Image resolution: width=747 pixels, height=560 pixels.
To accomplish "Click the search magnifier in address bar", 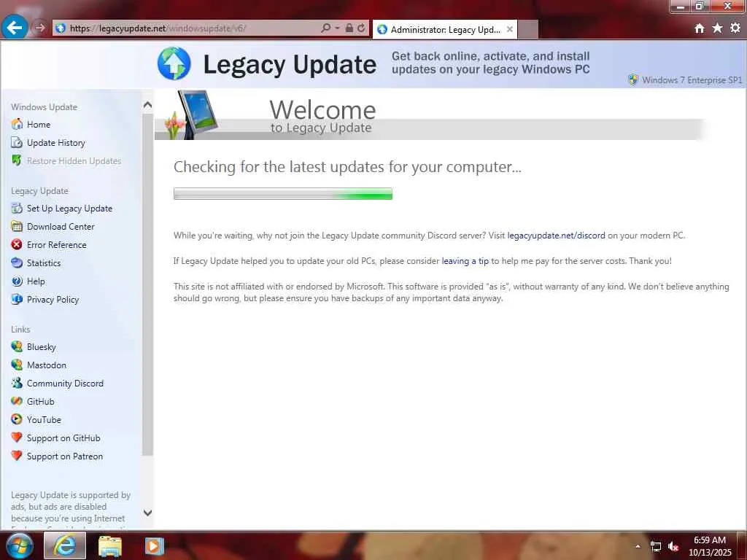I will pos(326,28).
